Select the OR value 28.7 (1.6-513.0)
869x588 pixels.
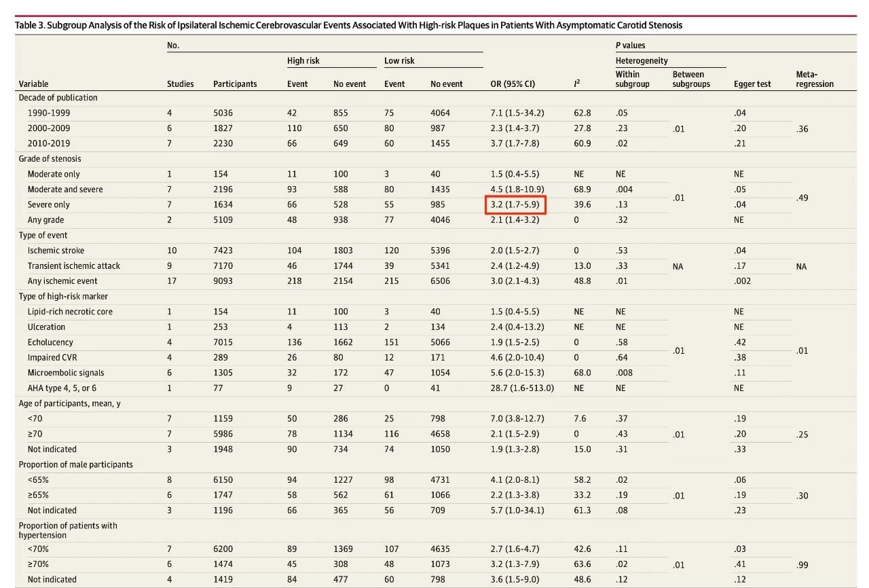(x=522, y=388)
